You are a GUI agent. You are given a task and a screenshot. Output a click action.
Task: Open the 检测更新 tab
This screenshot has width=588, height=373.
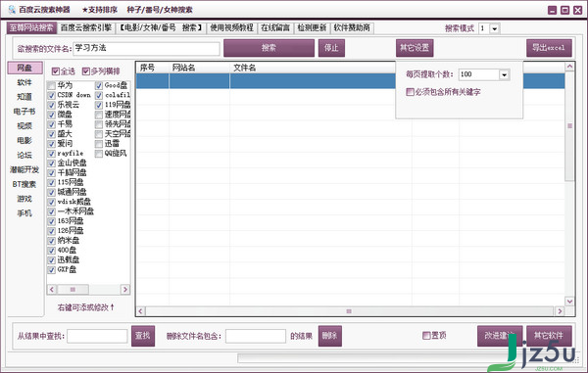click(x=312, y=27)
